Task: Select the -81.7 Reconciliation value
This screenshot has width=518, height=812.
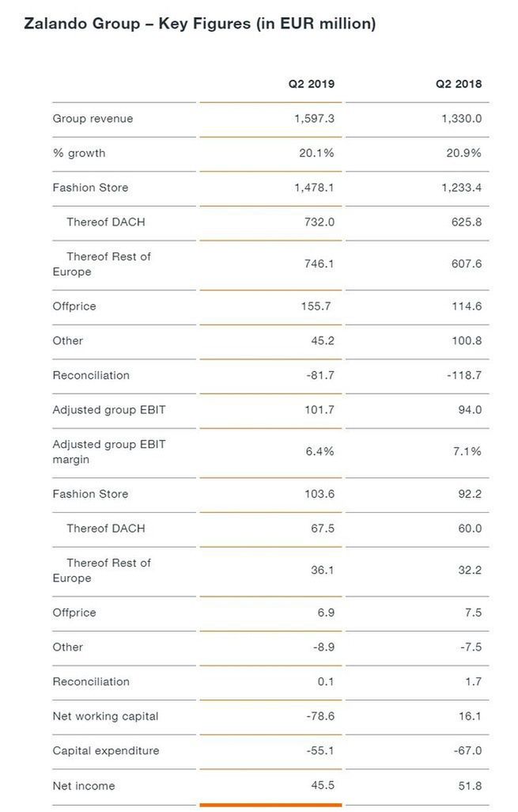Action: [x=320, y=375]
